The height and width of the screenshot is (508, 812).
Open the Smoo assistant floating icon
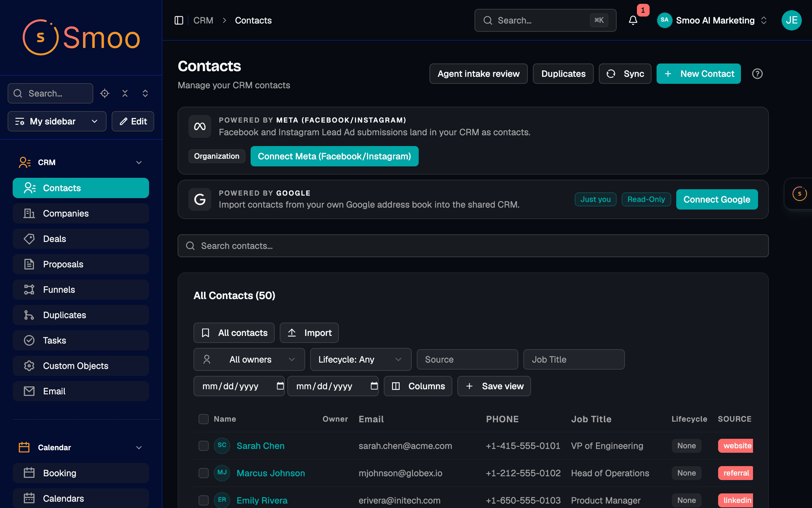(800, 194)
